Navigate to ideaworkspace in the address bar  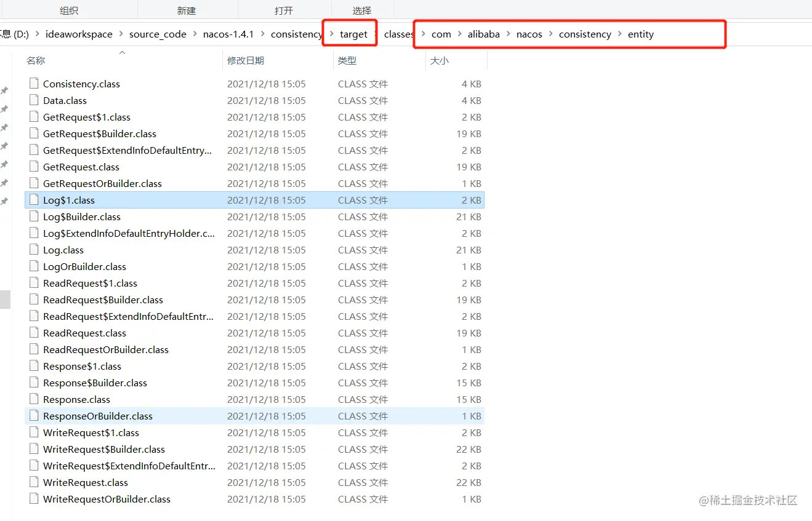click(79, 34)
